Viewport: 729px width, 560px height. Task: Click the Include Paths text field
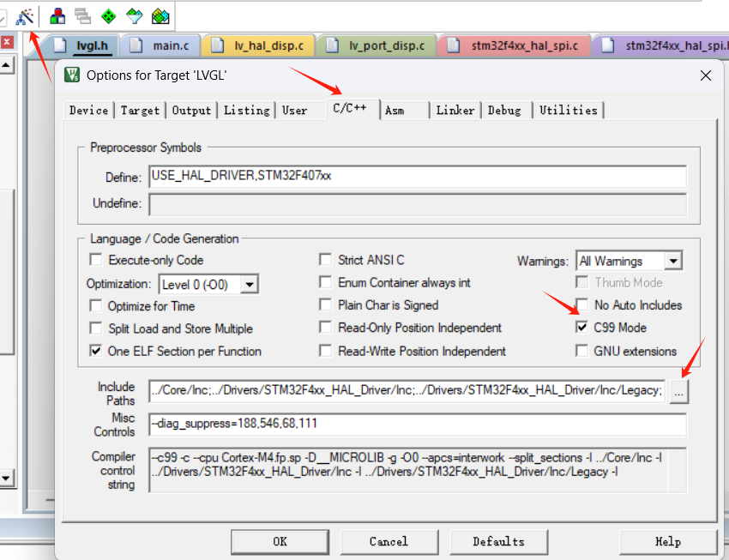tap(407, 390)
